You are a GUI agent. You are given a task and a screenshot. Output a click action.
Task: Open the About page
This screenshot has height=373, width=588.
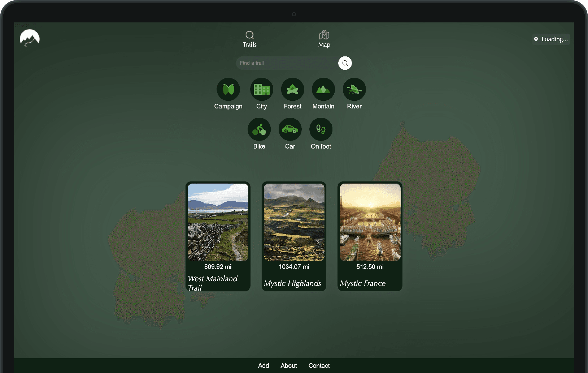[x=288, y=365]
